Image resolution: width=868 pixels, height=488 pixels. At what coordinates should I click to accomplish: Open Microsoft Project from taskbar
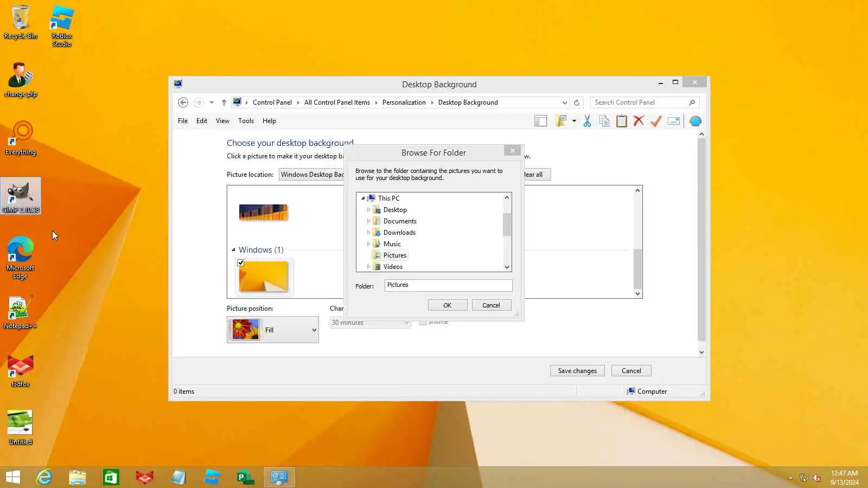tap(246, 477)
